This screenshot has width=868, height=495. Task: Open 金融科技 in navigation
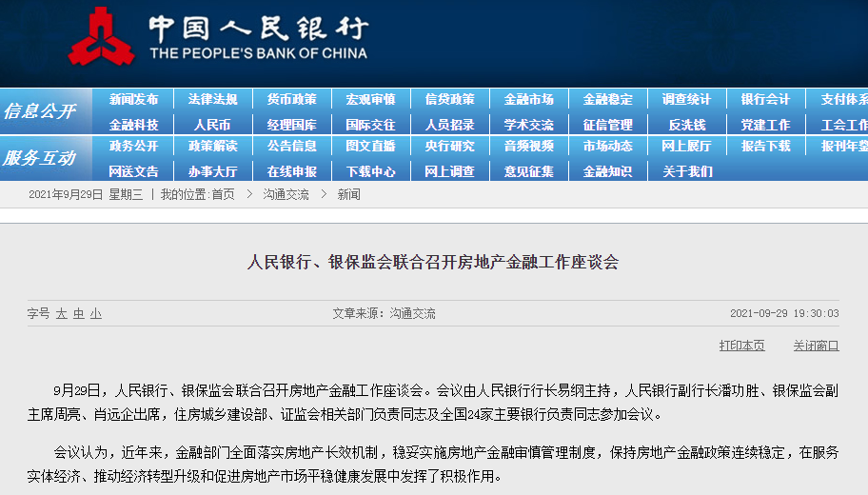click(134, 125)
